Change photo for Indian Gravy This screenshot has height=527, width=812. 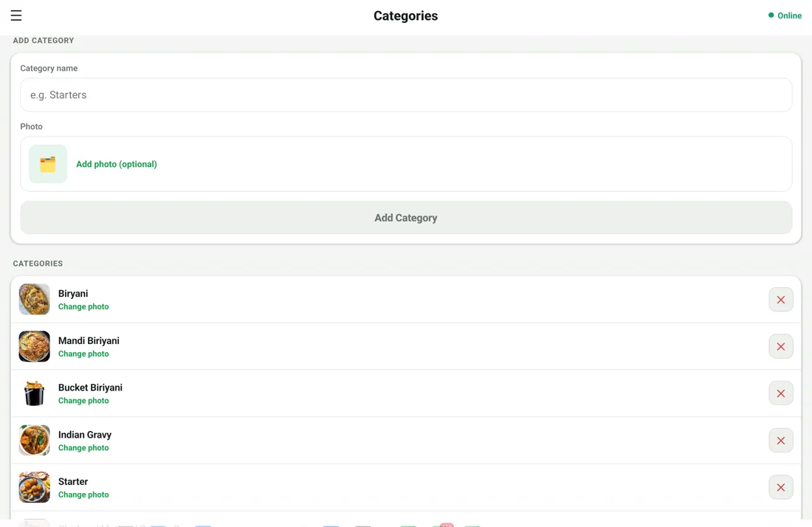83,448
